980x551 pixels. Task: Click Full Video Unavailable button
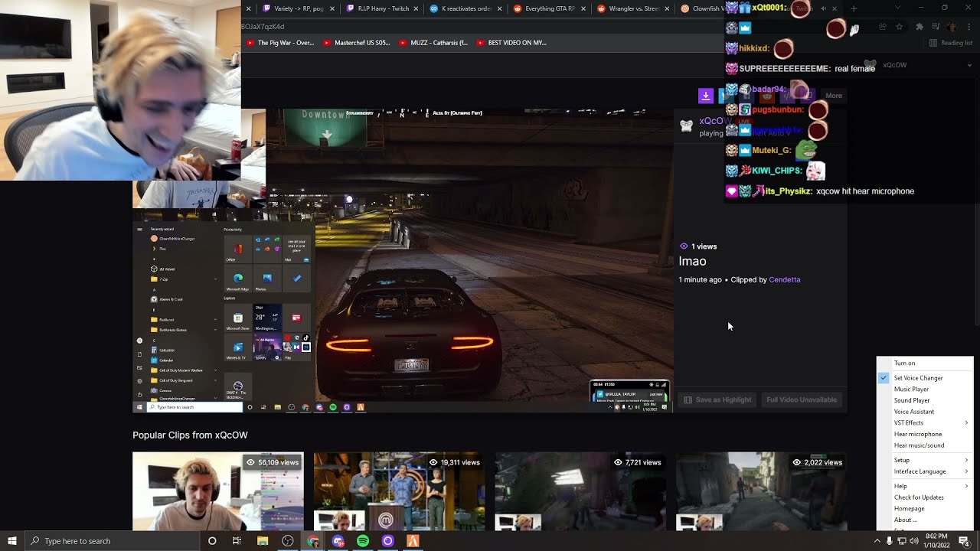[801, 399]
